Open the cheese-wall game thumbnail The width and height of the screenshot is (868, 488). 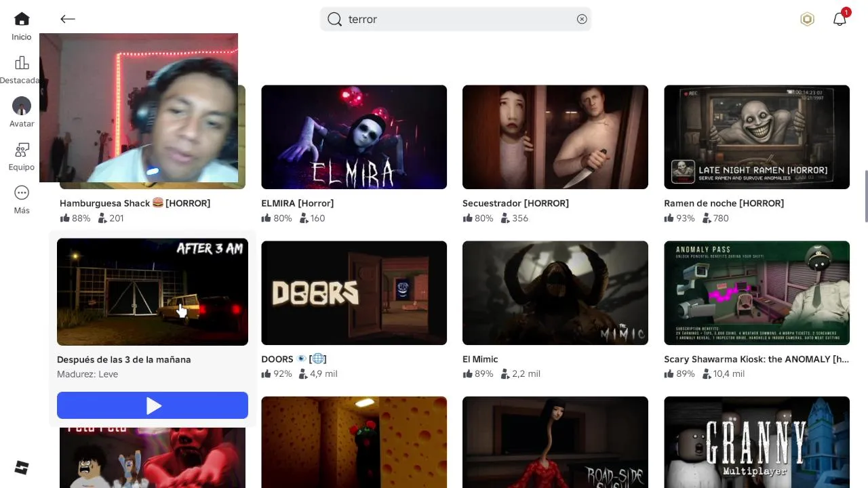(354, 442)
